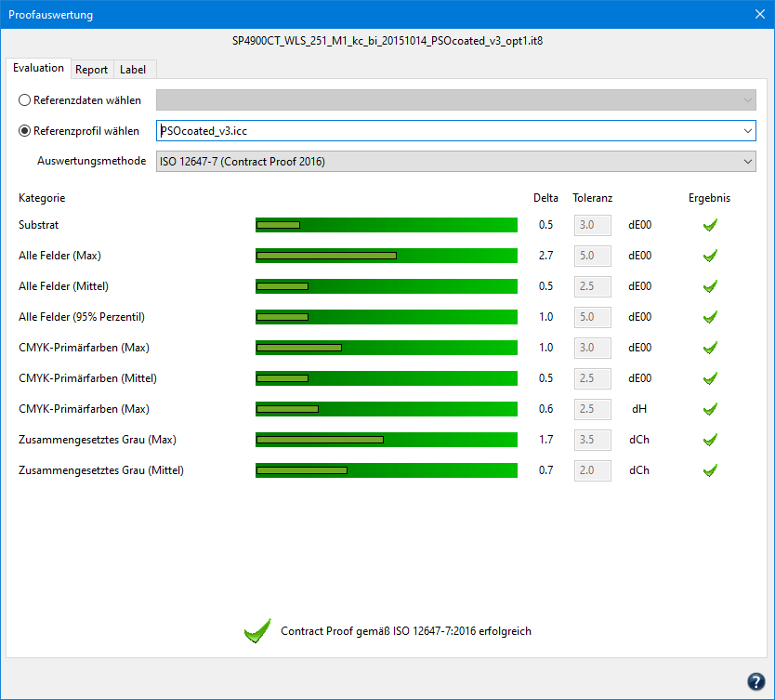Close the Proofauswertung dialog
775x700 pixels.
coord(758,15)
